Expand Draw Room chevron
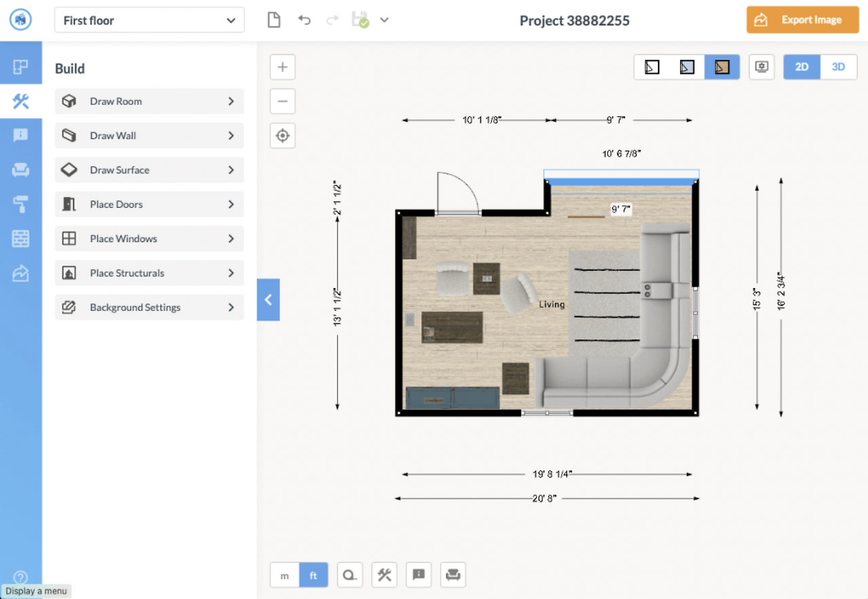Screen dimensions: 868x599 pos(231,101)
